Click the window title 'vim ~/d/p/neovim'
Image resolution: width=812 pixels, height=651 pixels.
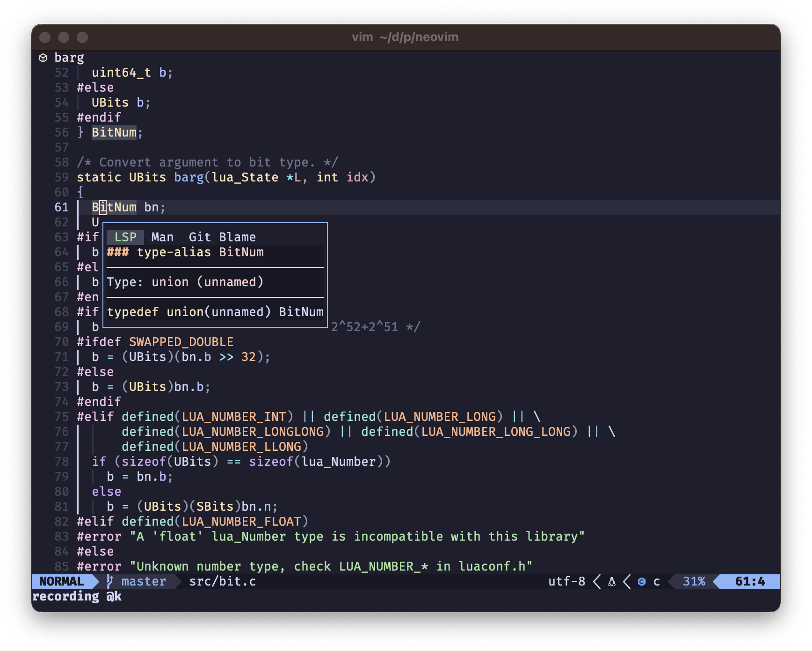point(405,37)
